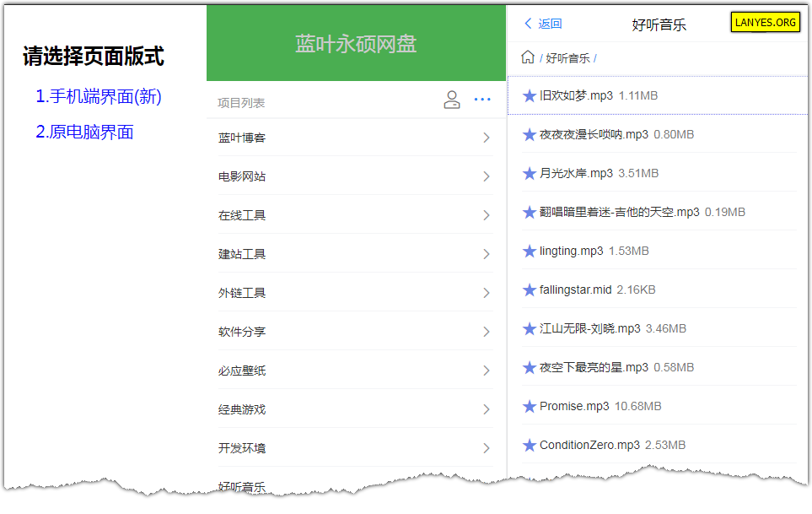Expand the 在线工具 chevron arrow
Screen dimensions: 812x514
(486, 215)
